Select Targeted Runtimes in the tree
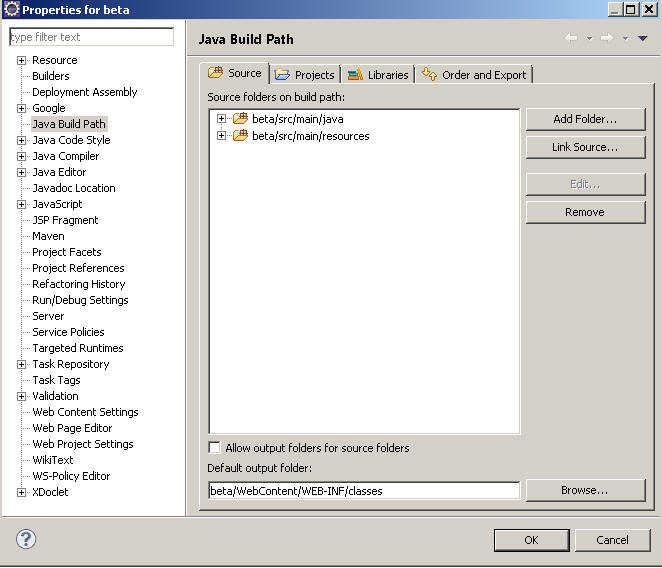Viewport: 662px width, 568px height. point(78,348)
